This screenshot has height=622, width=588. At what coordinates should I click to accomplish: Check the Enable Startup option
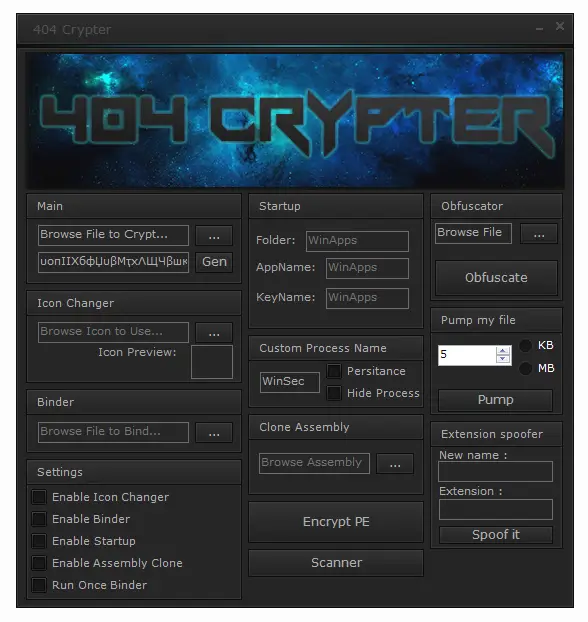pos(39,541)
